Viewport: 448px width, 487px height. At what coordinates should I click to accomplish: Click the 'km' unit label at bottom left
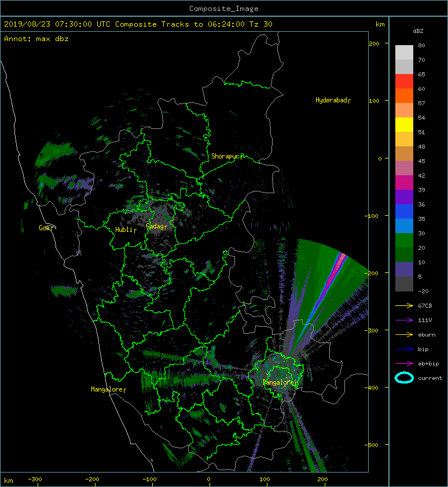(9, 481)
